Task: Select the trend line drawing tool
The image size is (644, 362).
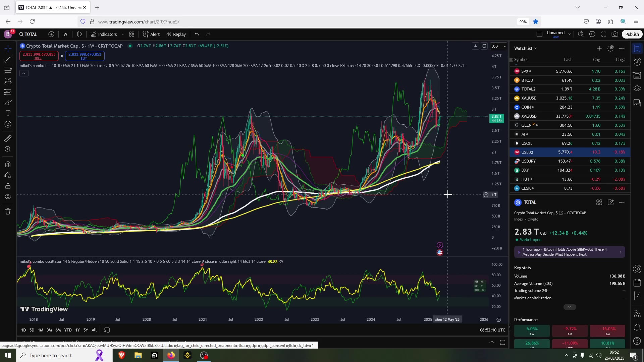Action: [8, 60]
